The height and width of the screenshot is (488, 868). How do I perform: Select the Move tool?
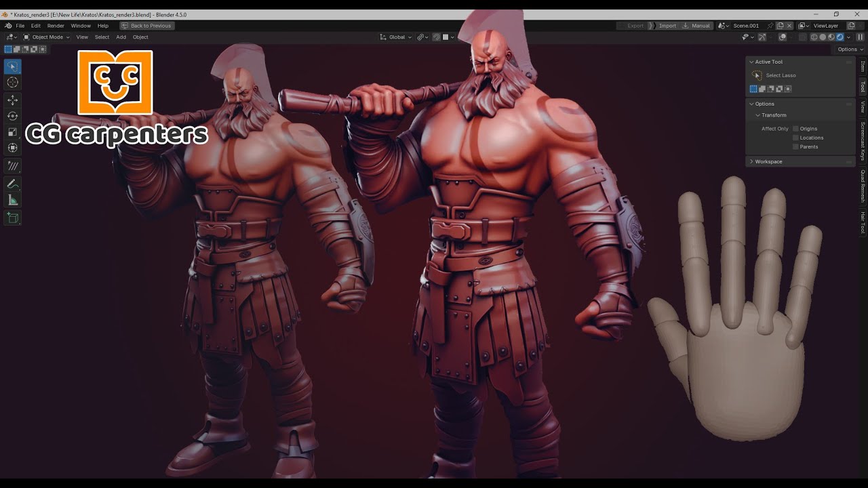click(12, 100)
